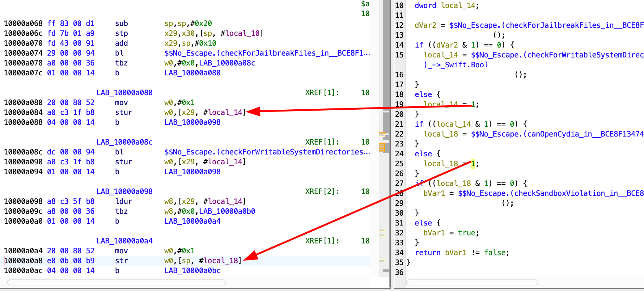Click line number 36 in decompiler gutter
The width and height of the screenshot is (644, 291).
point(399,272)
